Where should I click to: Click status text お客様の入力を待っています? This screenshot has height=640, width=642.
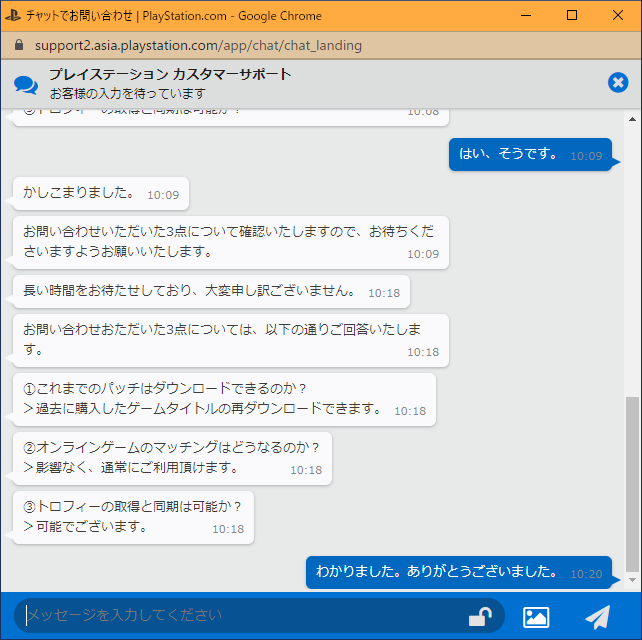click(x=128, y=94)
